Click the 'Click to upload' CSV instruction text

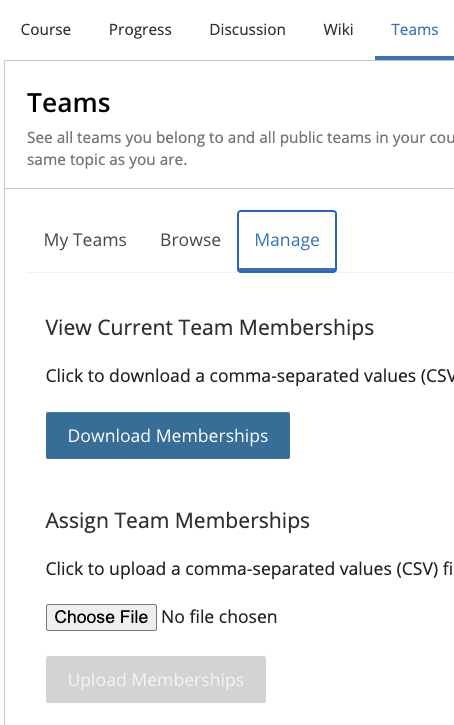click(x=249, y=569)
